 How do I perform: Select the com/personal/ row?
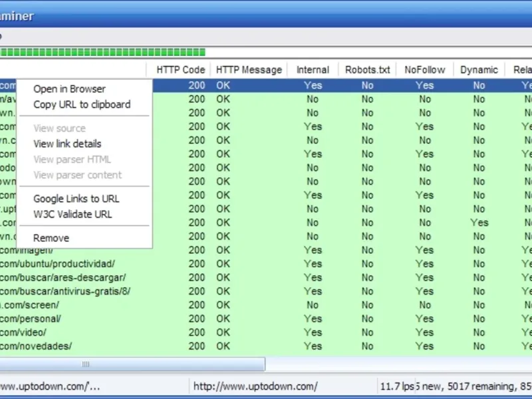pos(266,319)
